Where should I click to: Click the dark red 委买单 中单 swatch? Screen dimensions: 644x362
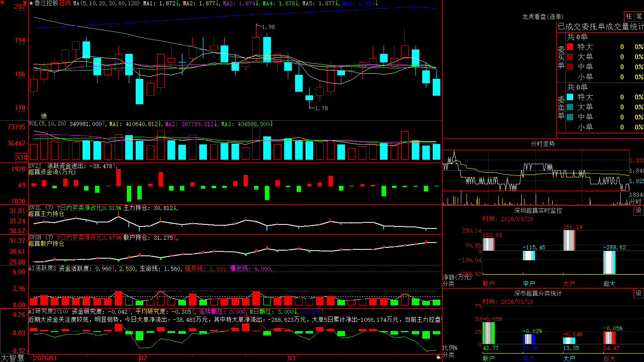[x=570, y=66]
